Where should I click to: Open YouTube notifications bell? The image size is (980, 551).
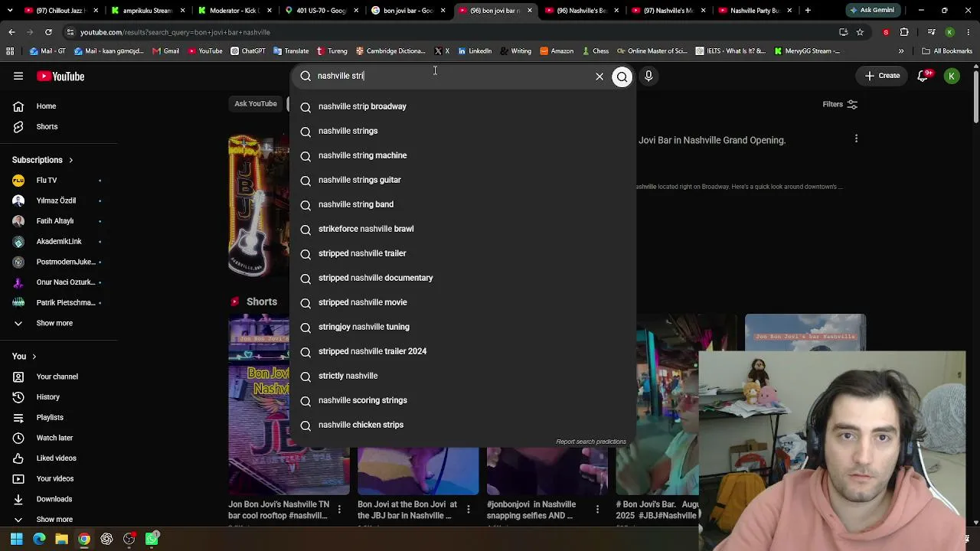tap(924, 76)
